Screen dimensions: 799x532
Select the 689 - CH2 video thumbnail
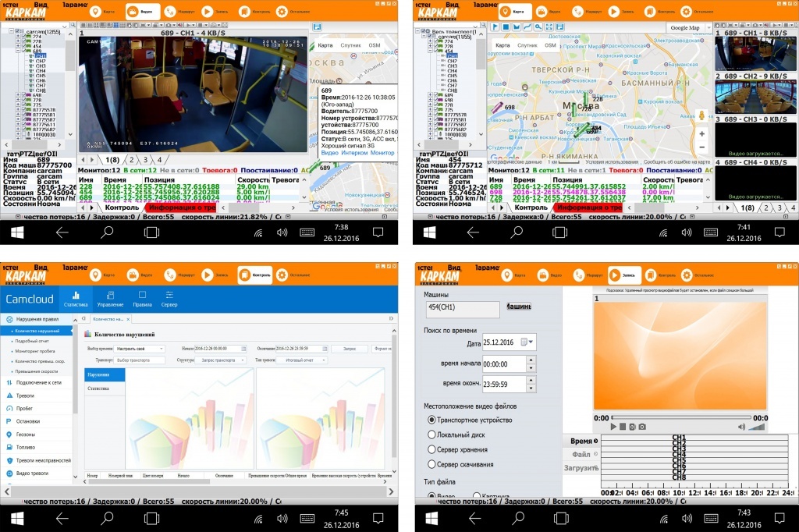click(x=754, y=93)
